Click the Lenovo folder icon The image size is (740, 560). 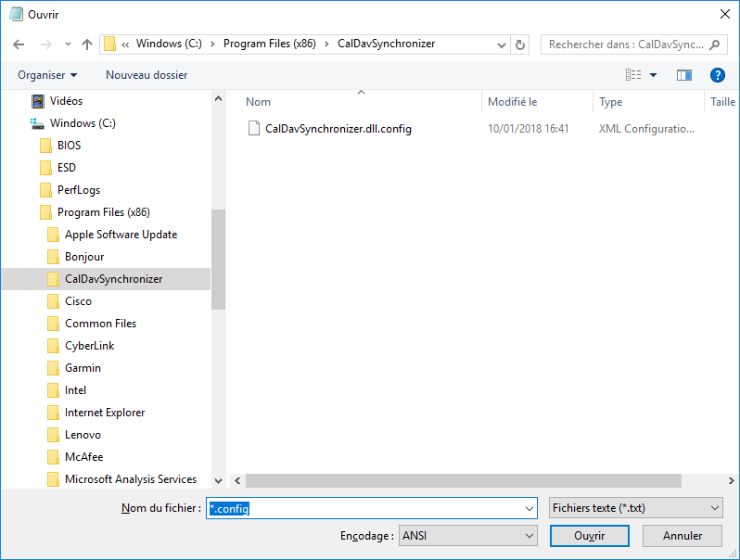pos(54,435)
